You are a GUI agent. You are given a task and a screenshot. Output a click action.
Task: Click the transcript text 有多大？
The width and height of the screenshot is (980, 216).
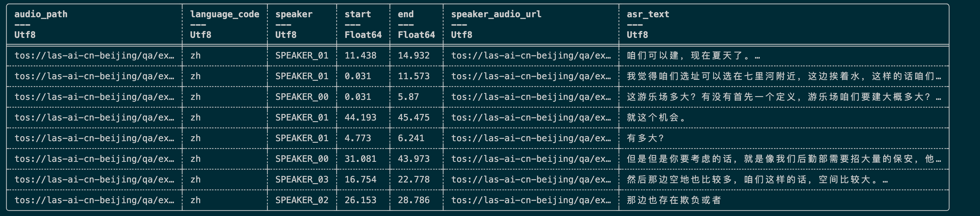[645, 138]
